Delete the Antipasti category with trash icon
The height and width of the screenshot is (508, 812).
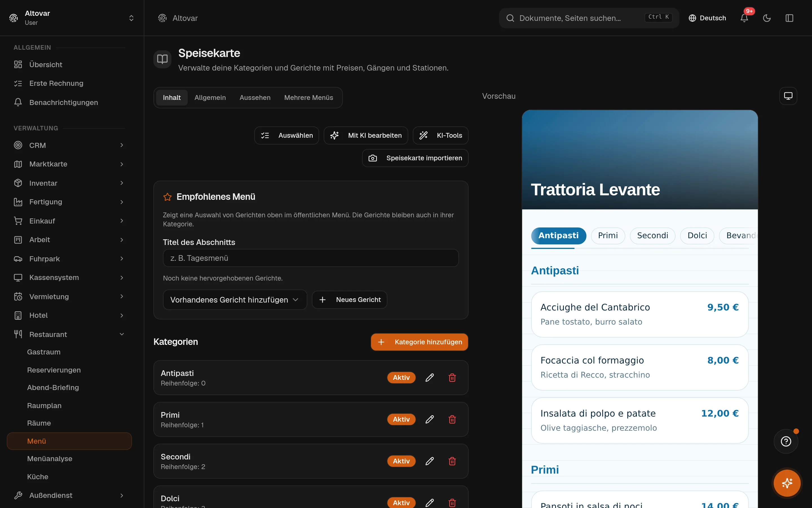(452, 378)
